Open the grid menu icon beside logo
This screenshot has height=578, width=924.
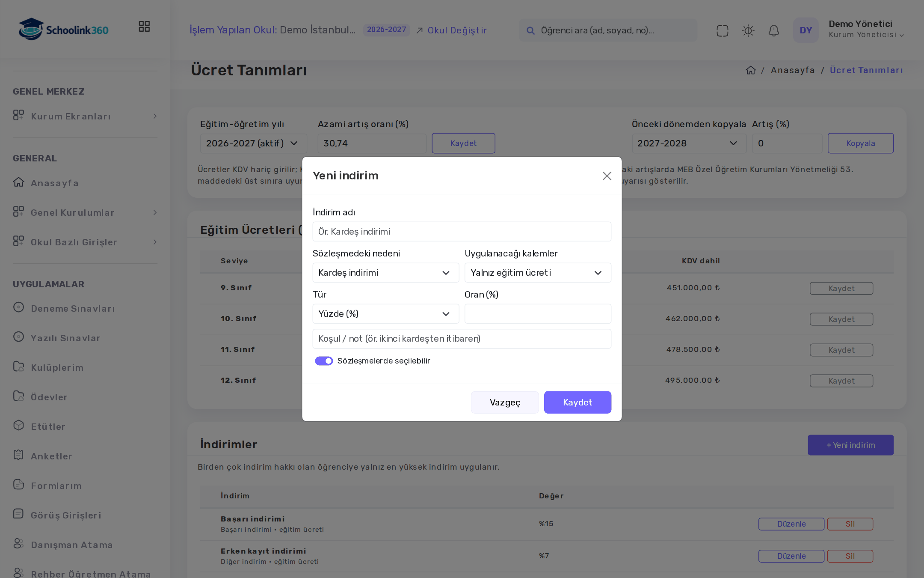pos(144,27)
